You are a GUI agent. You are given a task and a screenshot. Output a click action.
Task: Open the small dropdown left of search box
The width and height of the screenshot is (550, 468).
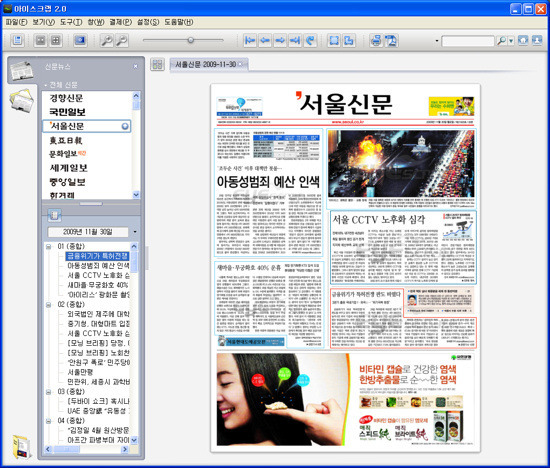pos(437,41)
